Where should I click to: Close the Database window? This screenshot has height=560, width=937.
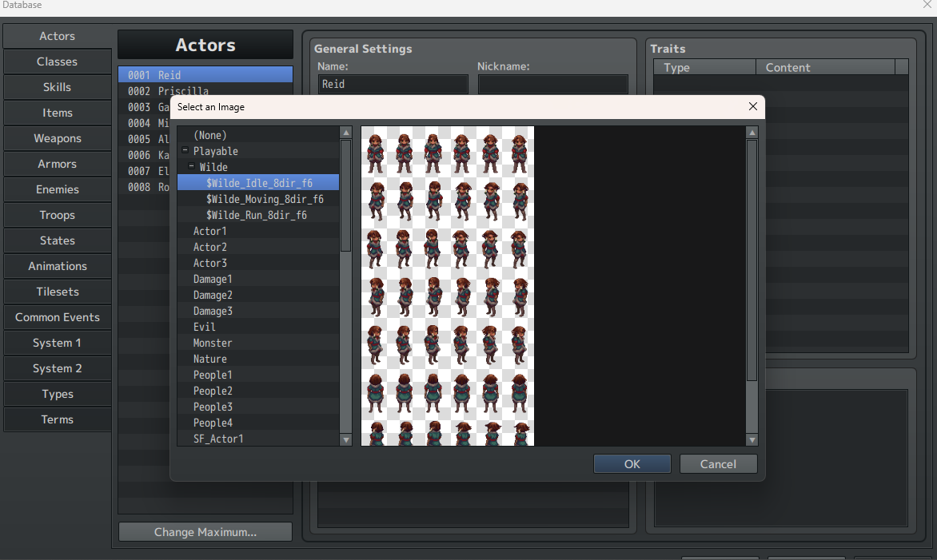(x=927, y=5)
